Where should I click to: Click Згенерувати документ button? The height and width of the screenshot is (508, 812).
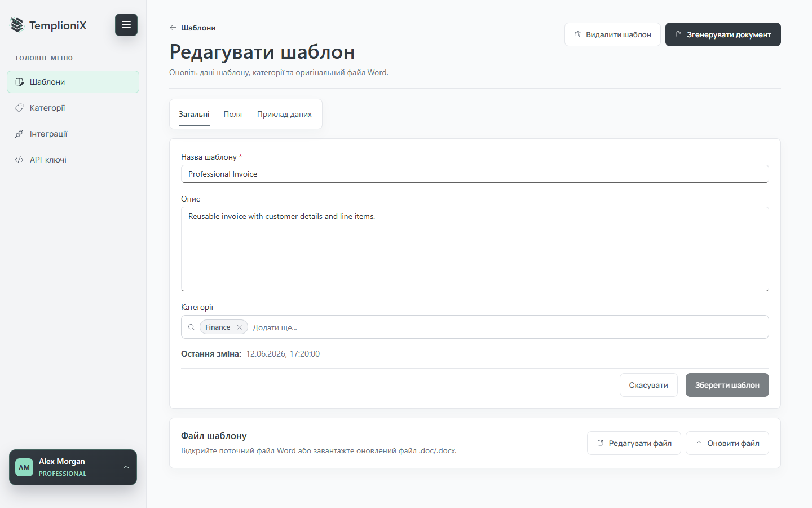(723, 34)
